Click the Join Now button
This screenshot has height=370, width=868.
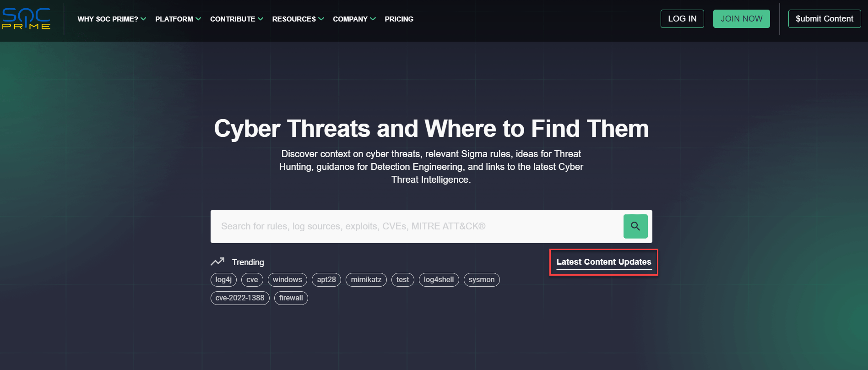tap(741, 19)
